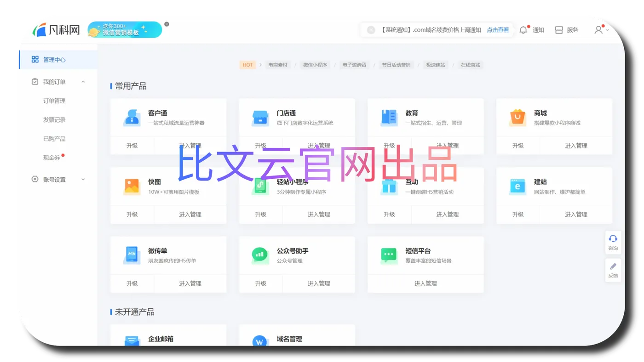Screen dimensions: 644x362
Task: Click the 在线商城 tag
Action: pos(470,65)
